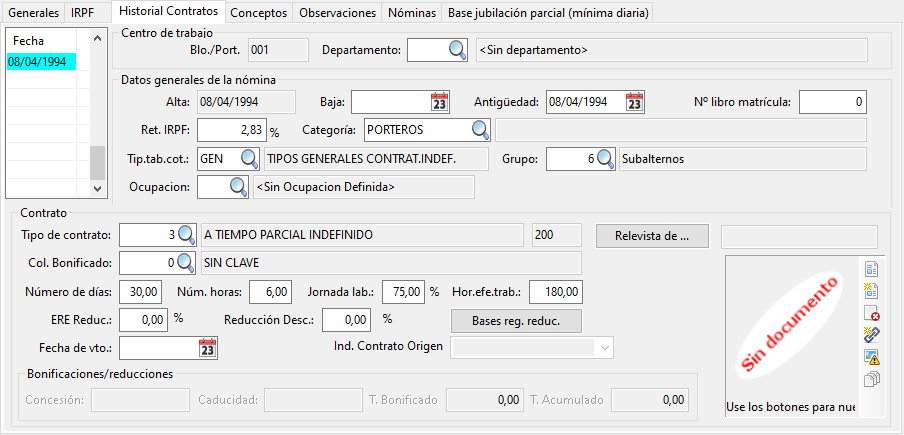
Task: Open the Tip.tab.cot. search lookup
Action: tap(249, 159)
